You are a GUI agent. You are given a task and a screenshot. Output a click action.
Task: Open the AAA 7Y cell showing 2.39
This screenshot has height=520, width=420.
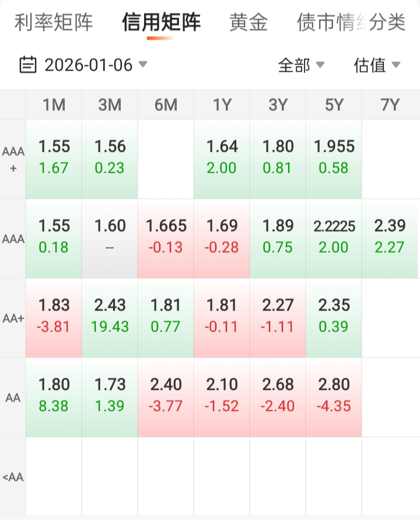pos(390,238)
